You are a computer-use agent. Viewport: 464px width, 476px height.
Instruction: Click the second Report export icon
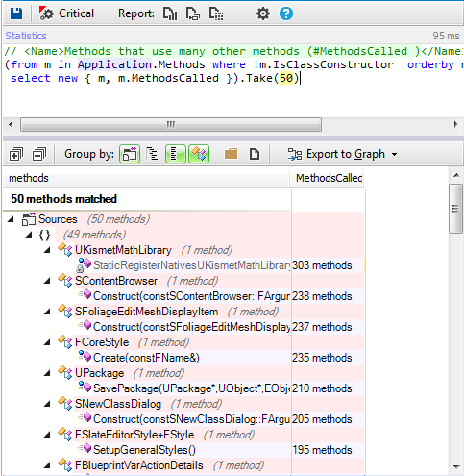point(193,13)
